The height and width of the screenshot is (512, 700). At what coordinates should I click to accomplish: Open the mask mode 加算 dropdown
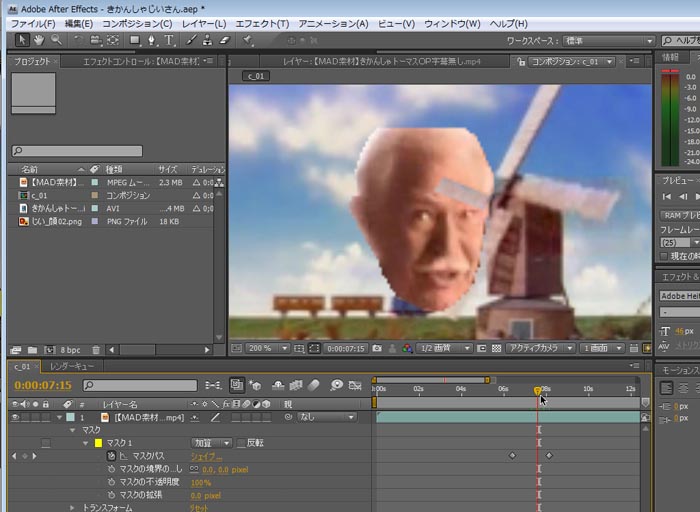(211, 443)
